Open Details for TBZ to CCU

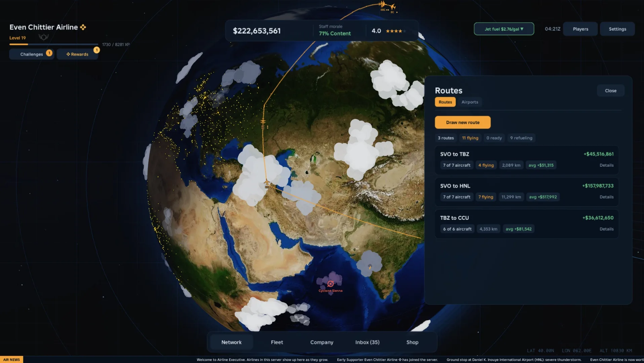point(606,229)
